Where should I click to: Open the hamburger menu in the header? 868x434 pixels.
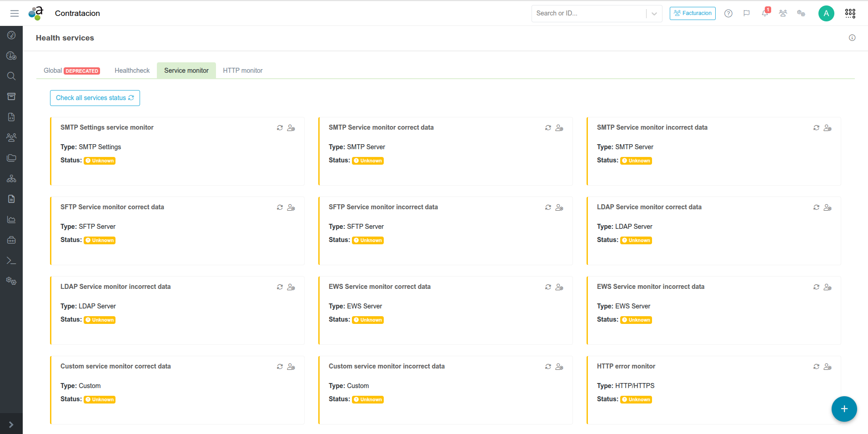point(15,13)
